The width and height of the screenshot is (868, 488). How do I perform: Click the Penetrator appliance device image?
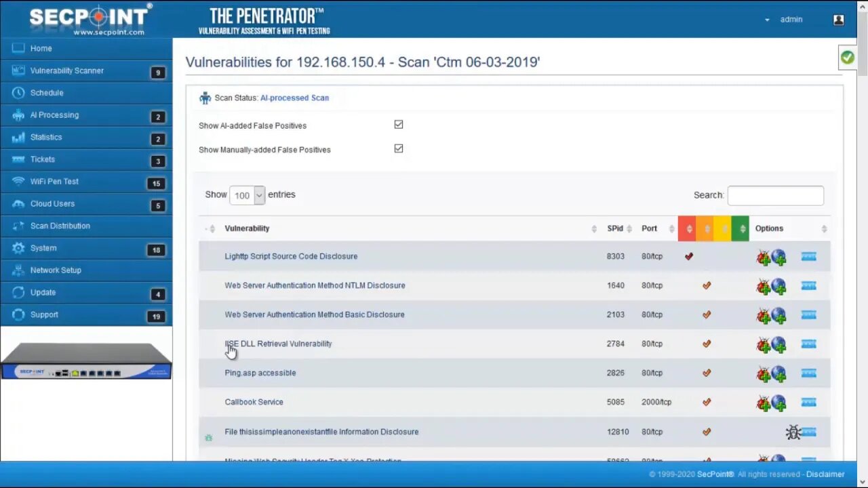86,361
